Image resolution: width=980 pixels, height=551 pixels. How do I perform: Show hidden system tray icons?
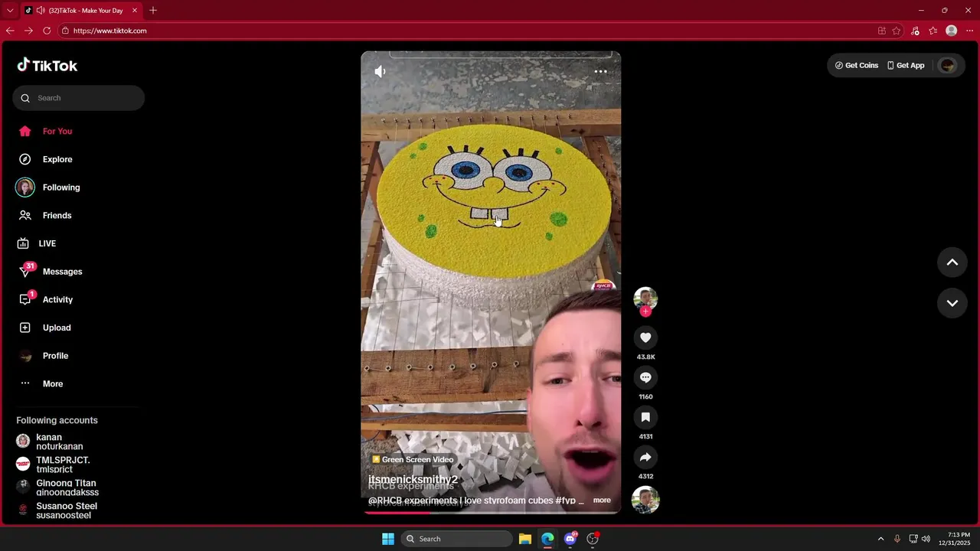point(880,539)
